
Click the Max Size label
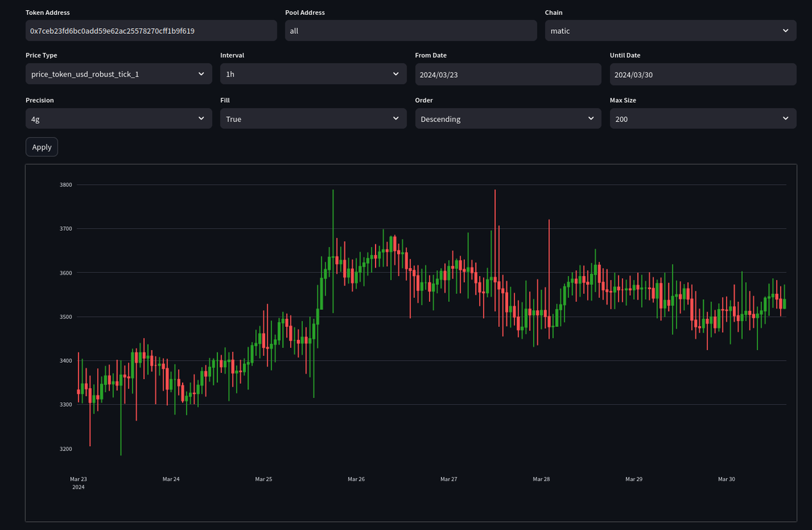tap(623, 100)
